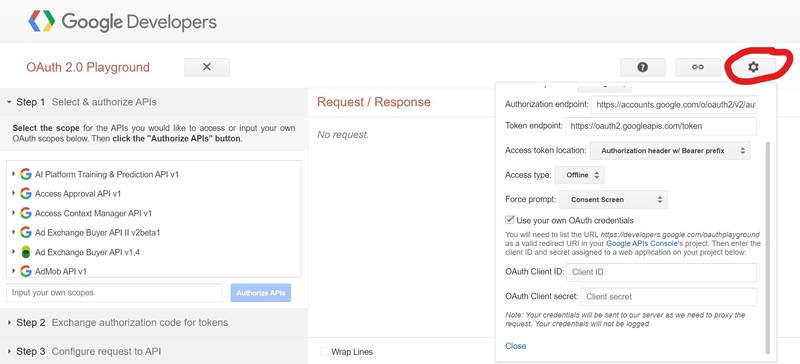This screenshot has width=800, height=364.
Task: Expand AI Platform Training & Prediction API v1
Action: point(13,174)
